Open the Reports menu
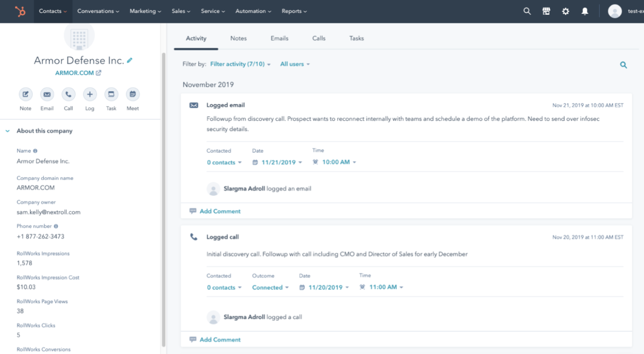The width and height of the screenshot is (644, 354). [294, 11]
